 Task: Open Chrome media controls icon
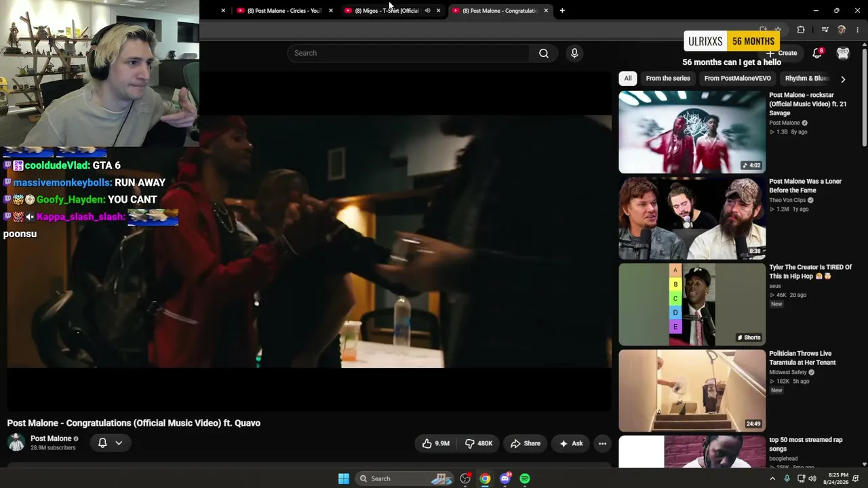825,30
